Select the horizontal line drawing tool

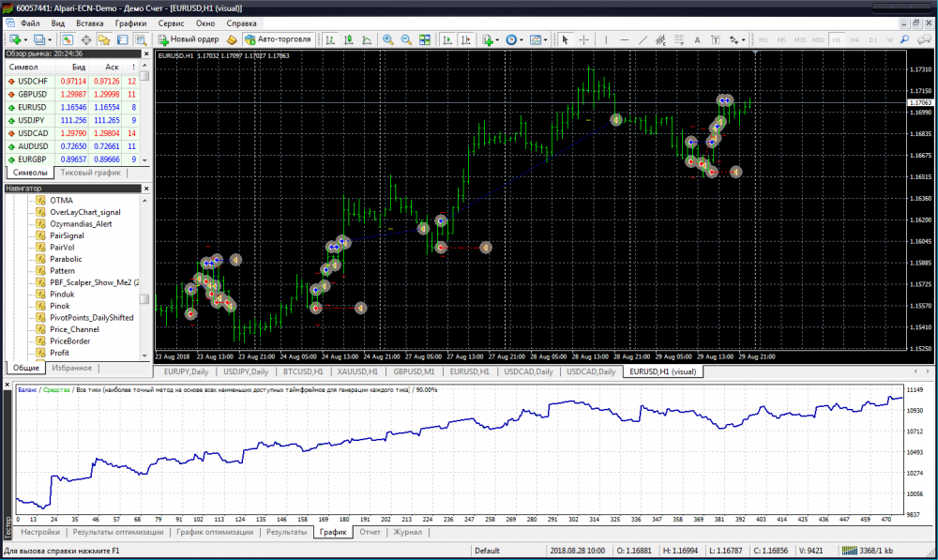[625, 39]
